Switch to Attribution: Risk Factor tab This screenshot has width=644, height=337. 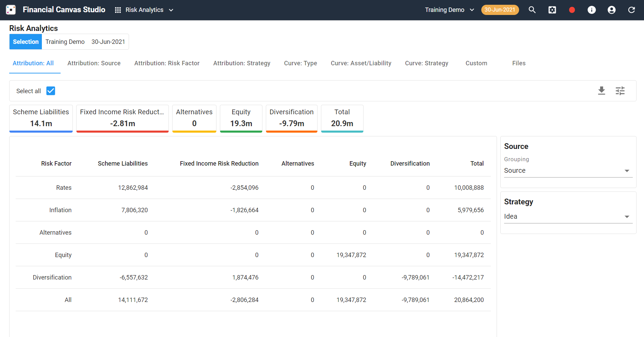point(167,63)
